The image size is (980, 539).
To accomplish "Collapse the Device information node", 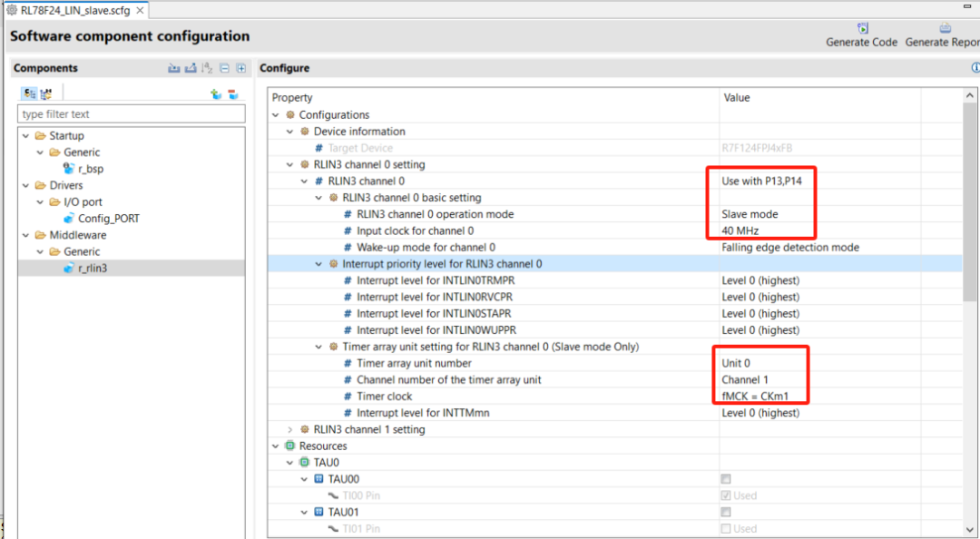I will [290, 132].
